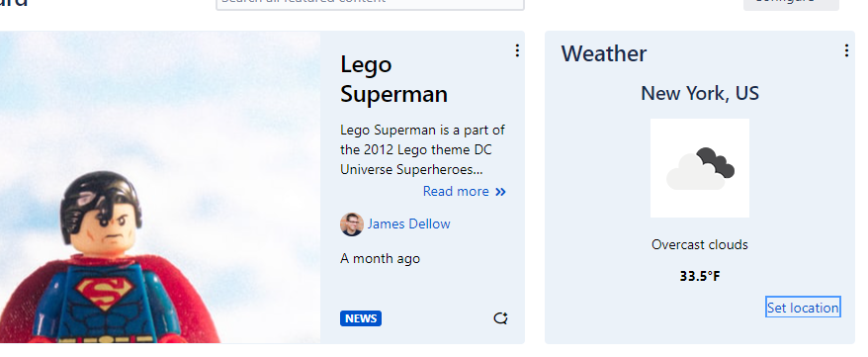Viewport: 868px width, 357px height.
Task: Click the Weather widget heading
Action: tap(603, 53)
